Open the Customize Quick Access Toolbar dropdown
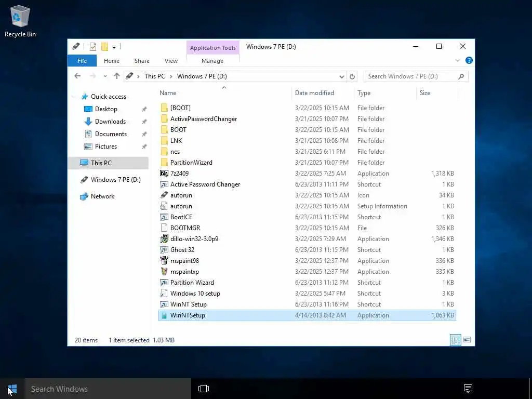 pos(114,47)
